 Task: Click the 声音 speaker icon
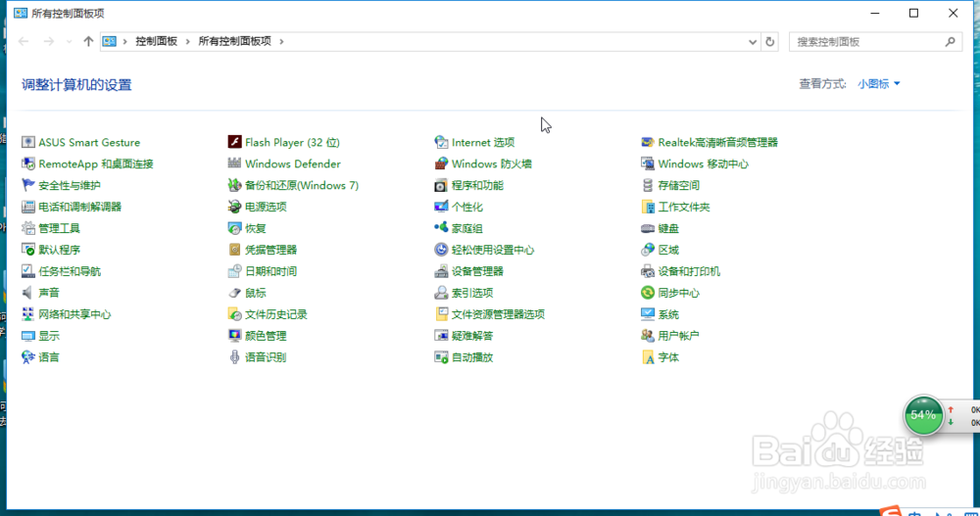tap(28, 293)
